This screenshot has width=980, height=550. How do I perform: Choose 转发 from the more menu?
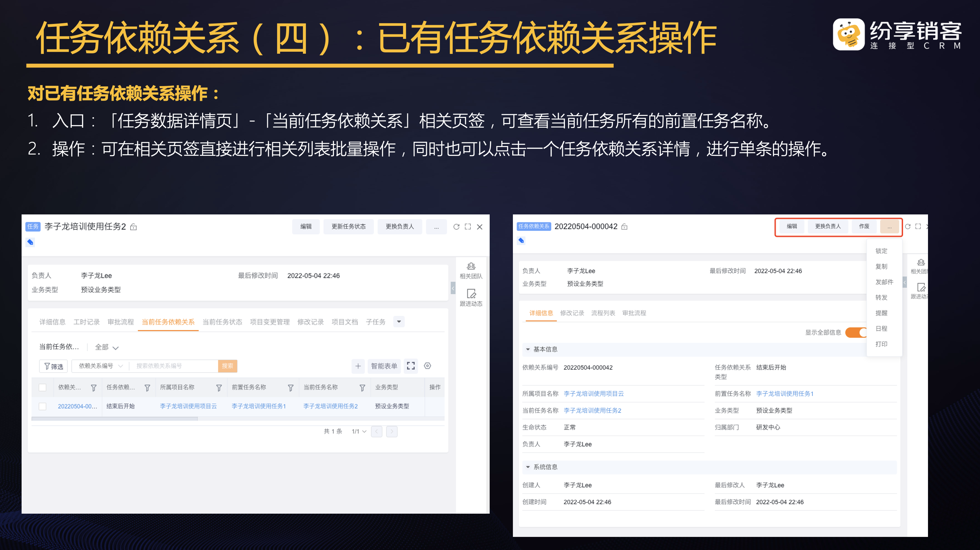coord(882,298)
